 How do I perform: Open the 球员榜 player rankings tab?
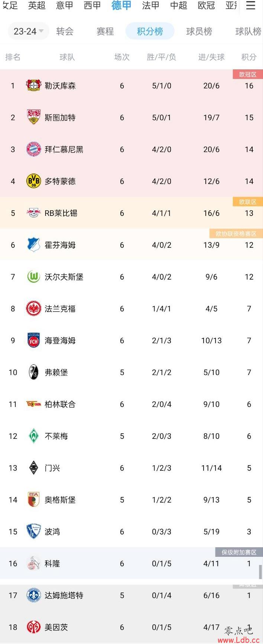pos(199,31)
